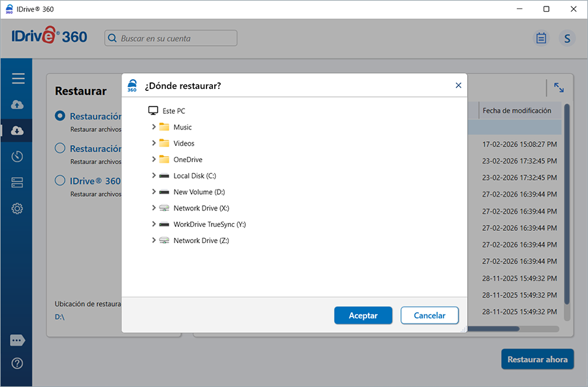Expand the Music folder tree node

pyautogui.click(x=154, y=127)
